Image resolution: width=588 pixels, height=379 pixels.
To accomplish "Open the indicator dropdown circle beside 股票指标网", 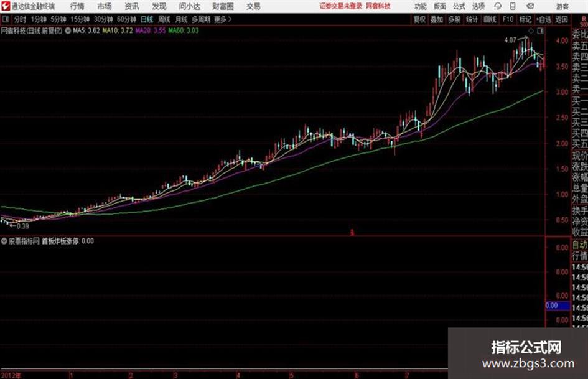I will 4,241.
